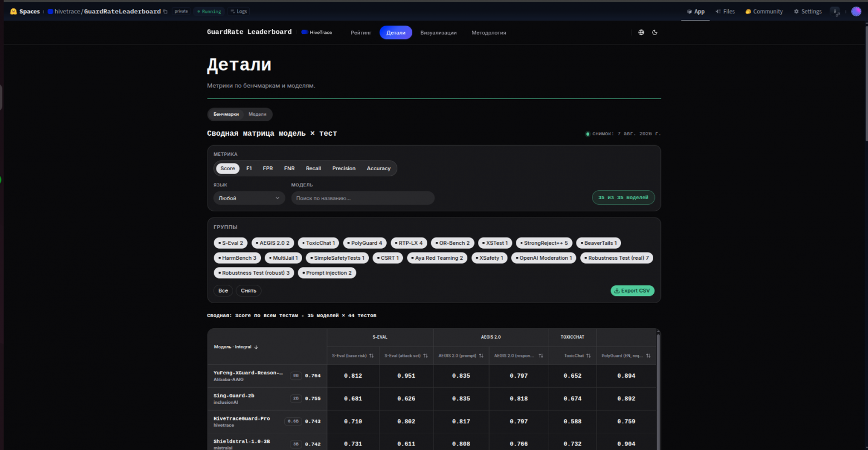
Task: Toggle the BeaverTails 1 group chip
Action: pos(599,243)
